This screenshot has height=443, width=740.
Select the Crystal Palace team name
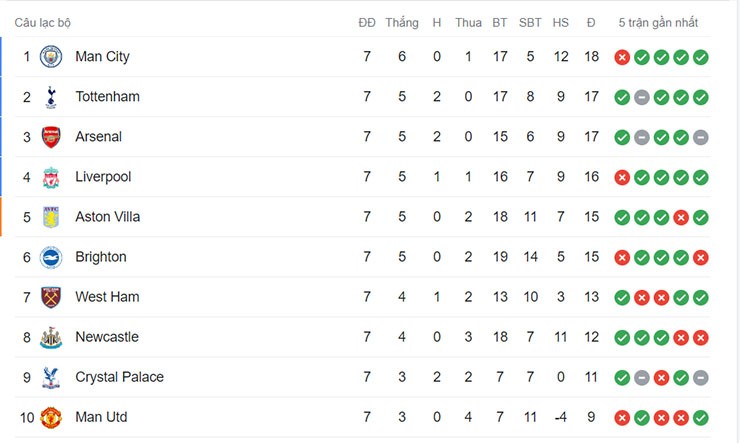click(x=119, y=377)
